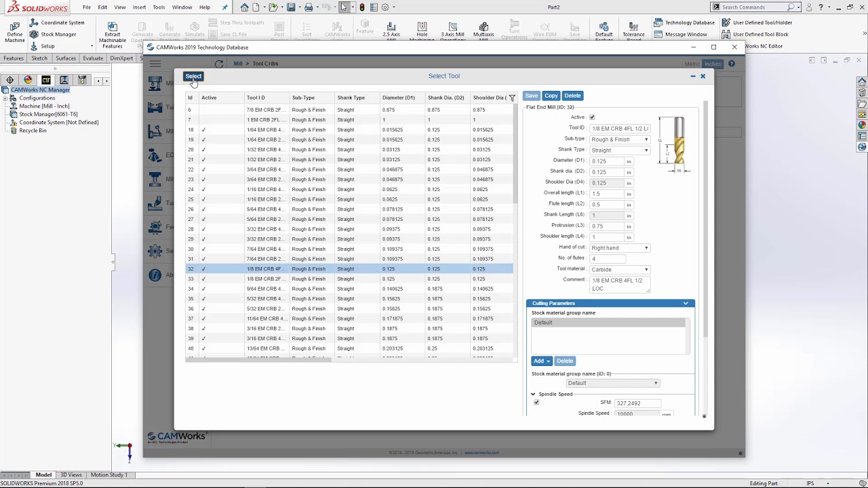Open Coordinate System command

(x=57, y=22)
